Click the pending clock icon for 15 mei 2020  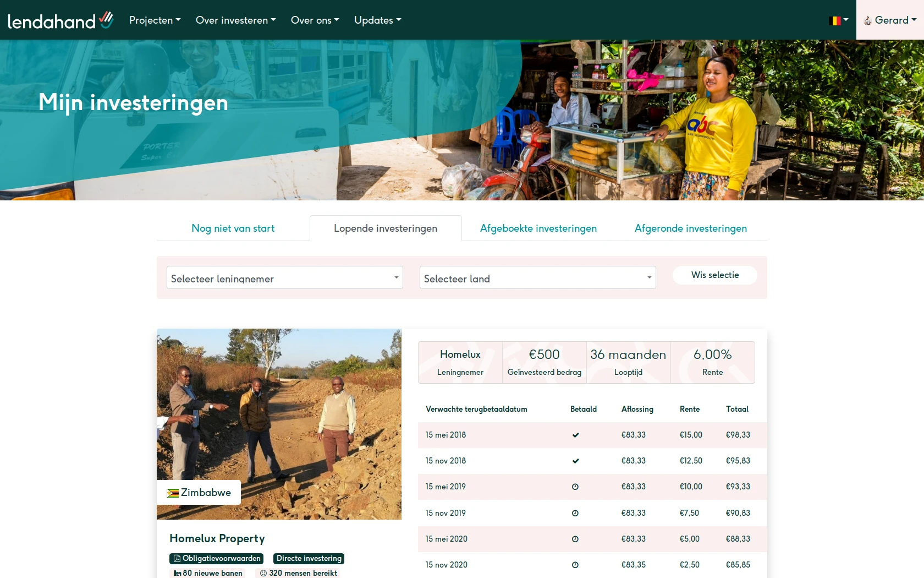coord(575,539)
